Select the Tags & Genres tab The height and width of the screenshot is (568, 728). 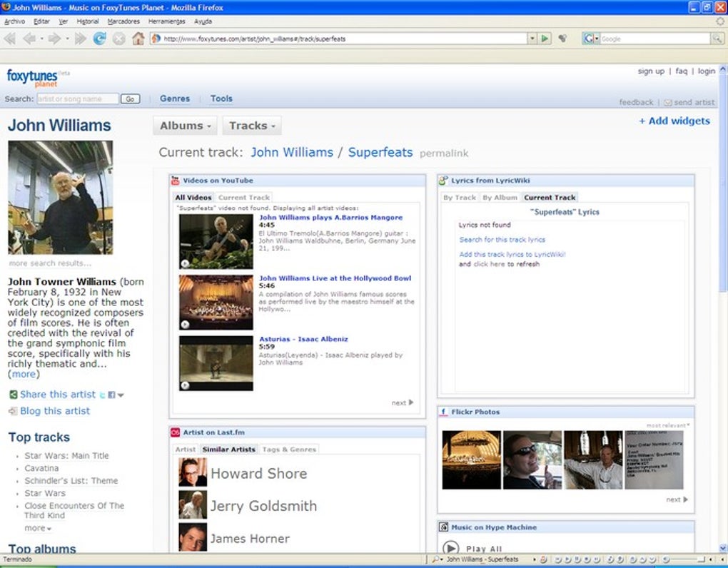point(289,450)
